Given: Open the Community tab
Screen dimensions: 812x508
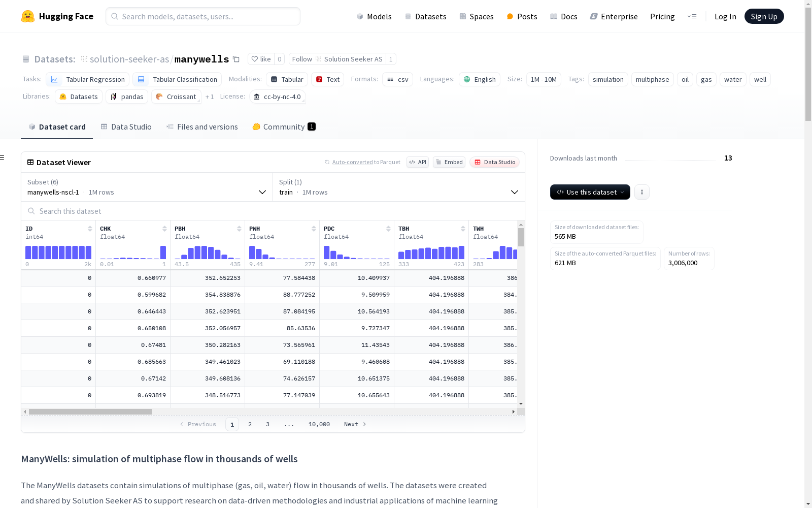Looking at the screenshot, I should [284, 127].
